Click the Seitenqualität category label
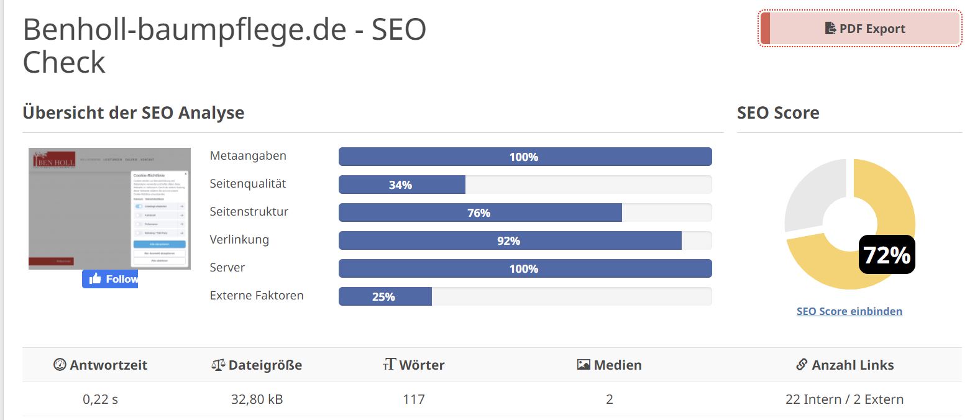 [248, 184]
